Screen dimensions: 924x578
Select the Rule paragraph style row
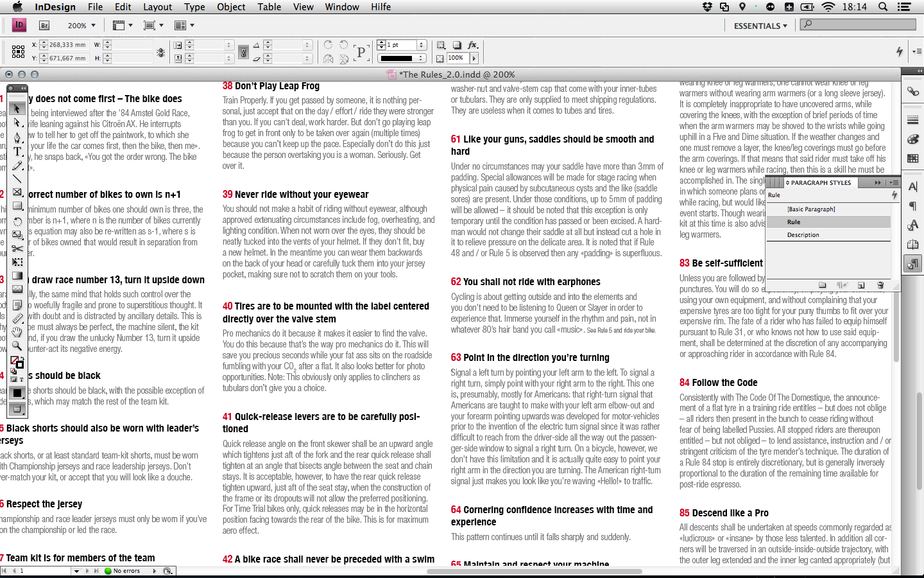828,222
